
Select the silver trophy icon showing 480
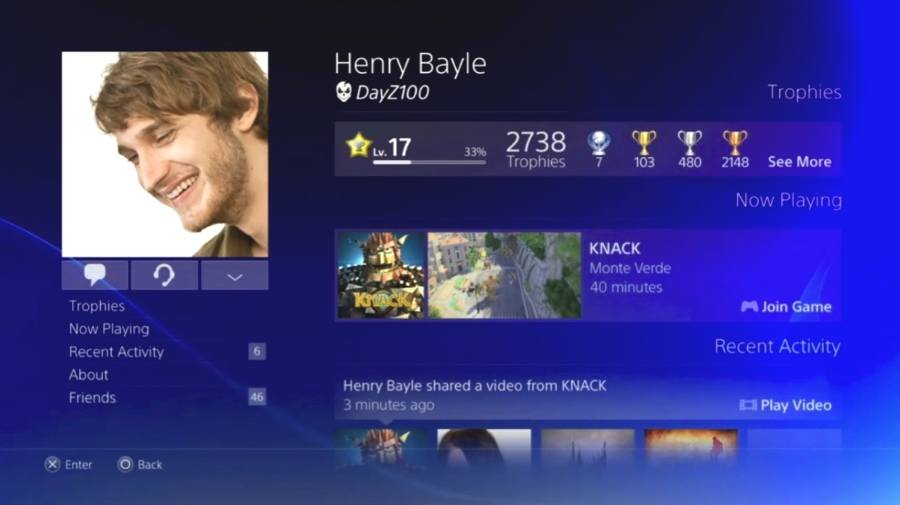tap(689, 143)
